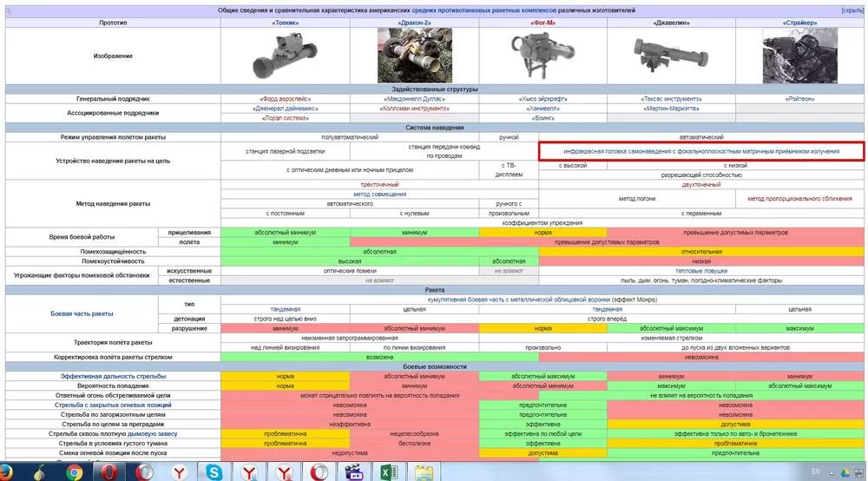Open the Страйкер black-and-white photo
The width and height of the screenshot is (868, 481).
click(x=800, y=56)
